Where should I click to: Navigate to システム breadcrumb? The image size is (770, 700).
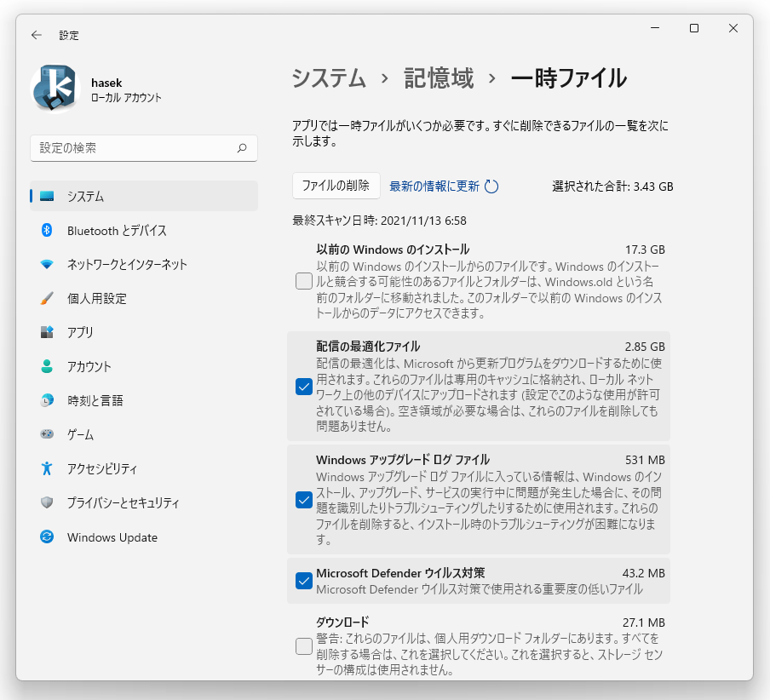point(329,78)
